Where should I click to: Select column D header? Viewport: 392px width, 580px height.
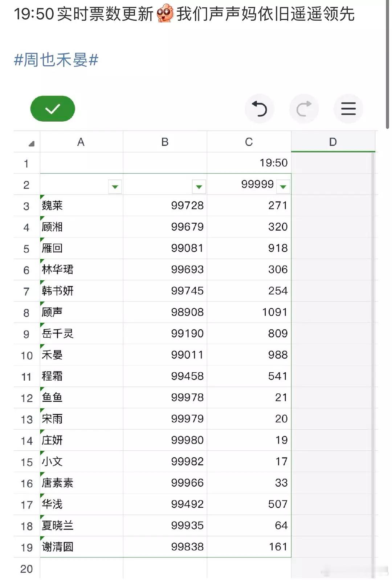click(333, 142)
